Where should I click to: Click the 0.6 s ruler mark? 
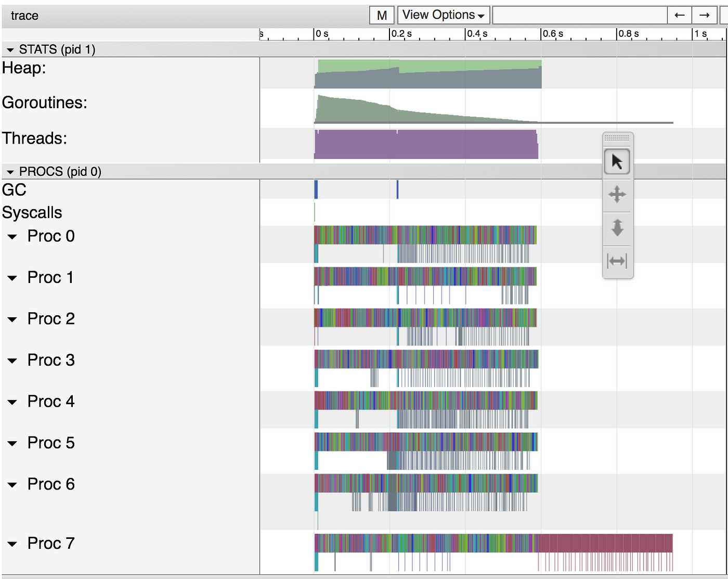tap(552, 34)
